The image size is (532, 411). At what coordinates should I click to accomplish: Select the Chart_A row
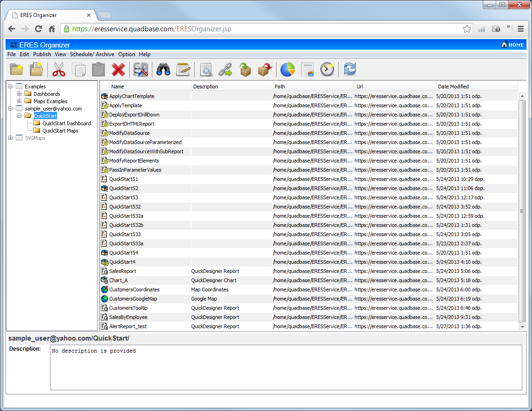click(309, 280)
